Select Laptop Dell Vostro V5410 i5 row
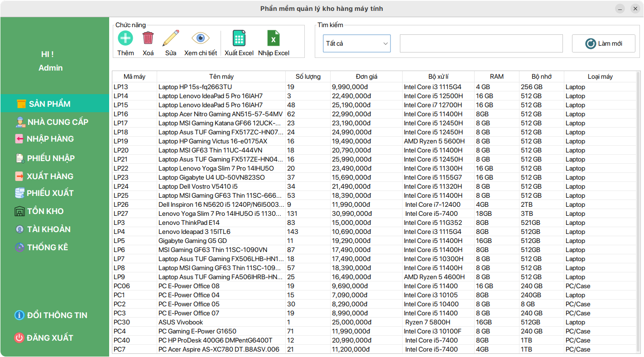The image size is (644, 357). [x=374, y=186]
